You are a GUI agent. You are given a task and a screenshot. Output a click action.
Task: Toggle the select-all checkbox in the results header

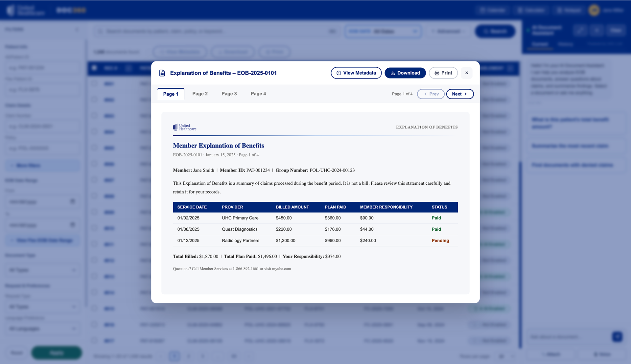(x=94, y=68)
